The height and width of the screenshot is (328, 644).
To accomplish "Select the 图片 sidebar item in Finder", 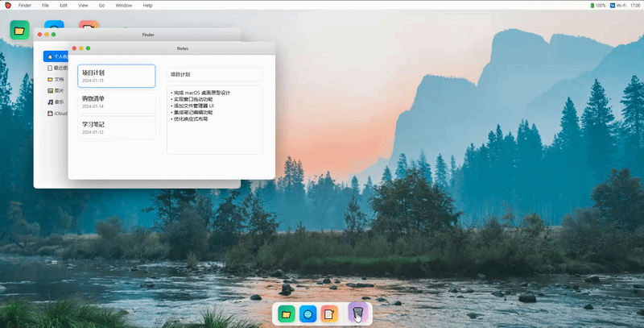I will point(56,91).
